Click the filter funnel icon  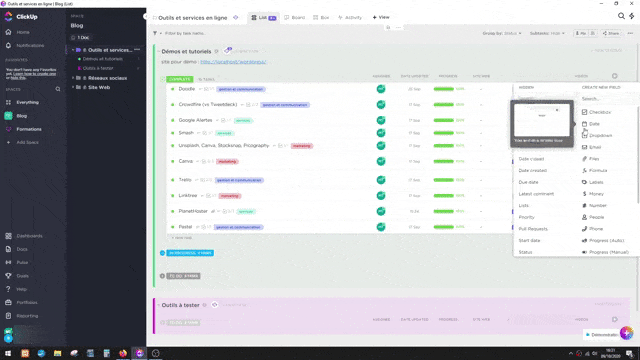[x=155, y=33]
